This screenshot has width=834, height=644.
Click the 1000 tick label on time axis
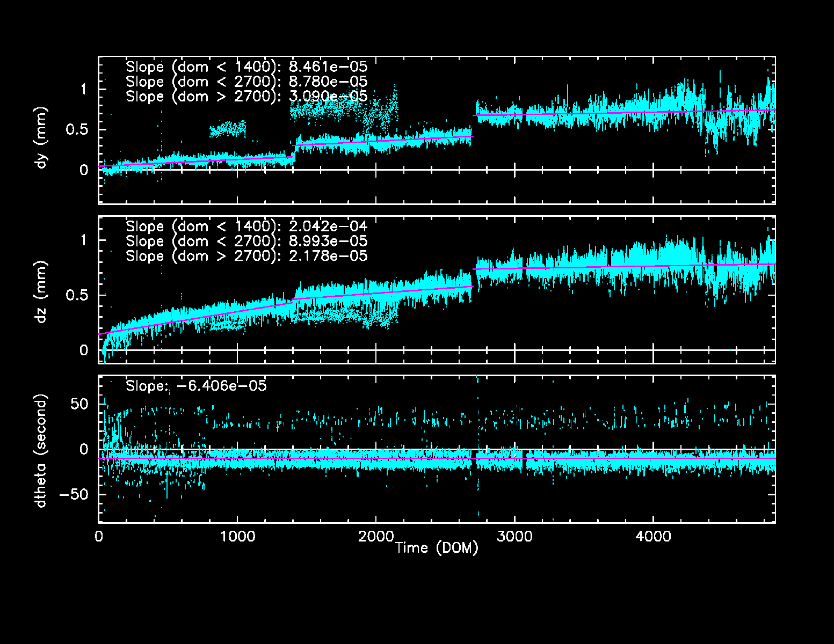pos(237,537)
